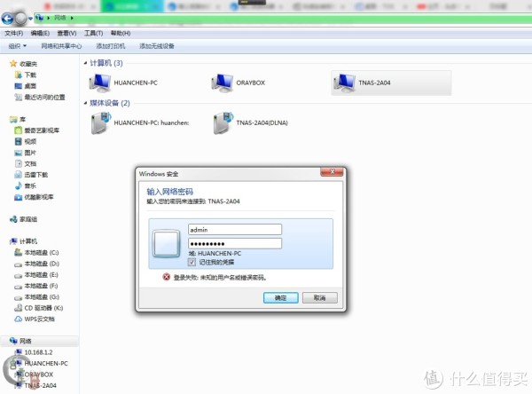The width and height of the screenshot is (532, 394).
Task: Open the Desktop icon in favorites
Action: 19,86
